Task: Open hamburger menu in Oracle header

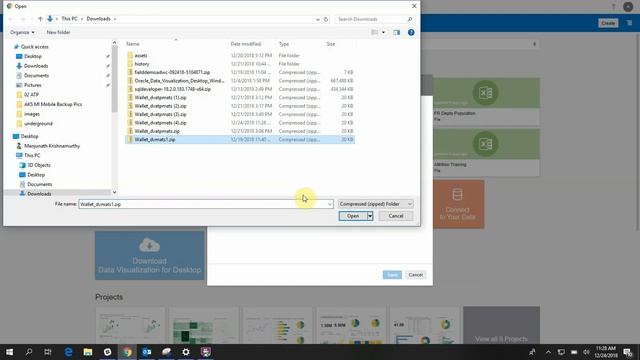Action: (x=629, y=23)
